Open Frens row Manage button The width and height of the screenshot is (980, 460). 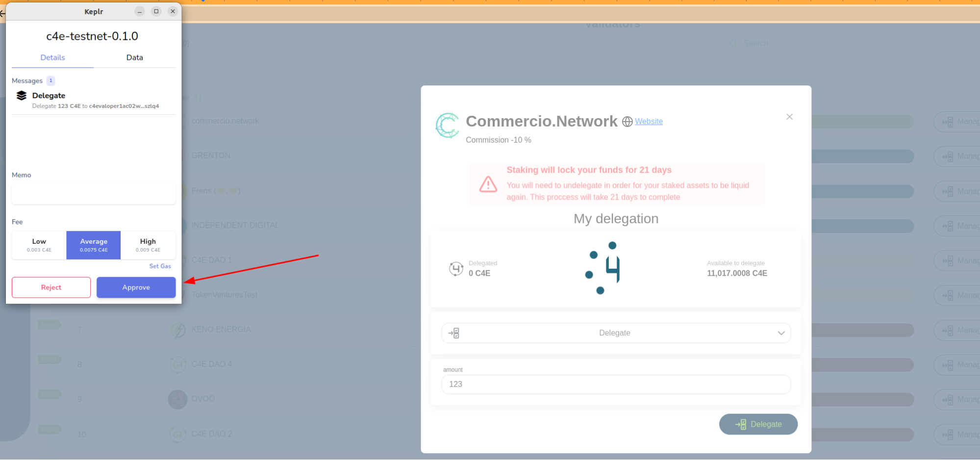click(x=957, y=191)
